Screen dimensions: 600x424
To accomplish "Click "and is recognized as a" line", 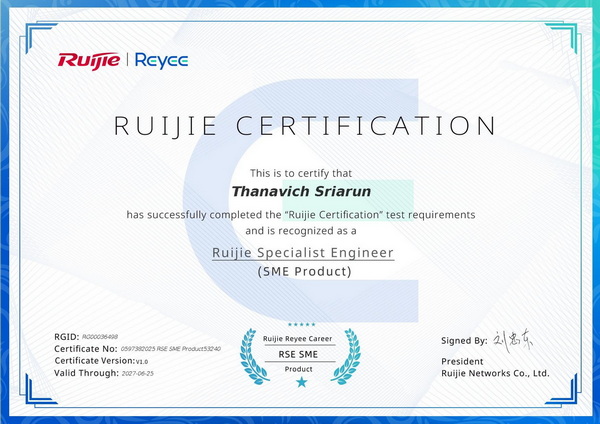I will pyautogui.click(x=301, y=231).
